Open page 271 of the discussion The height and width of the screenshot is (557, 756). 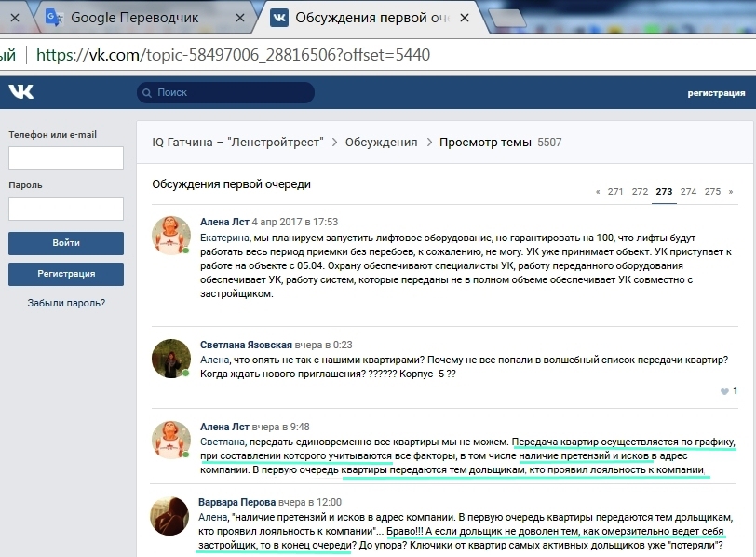click(615, 192)
